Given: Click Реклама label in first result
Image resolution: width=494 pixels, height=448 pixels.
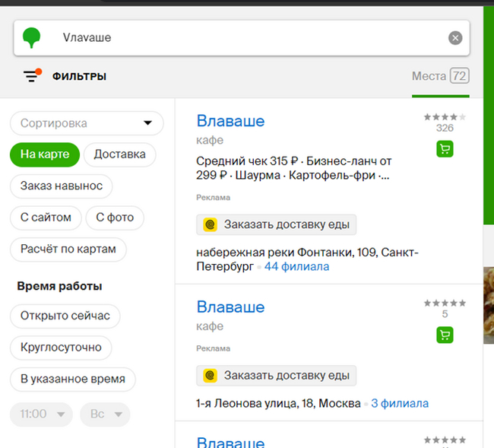Looking at the screenshot, I should (214, 198).
